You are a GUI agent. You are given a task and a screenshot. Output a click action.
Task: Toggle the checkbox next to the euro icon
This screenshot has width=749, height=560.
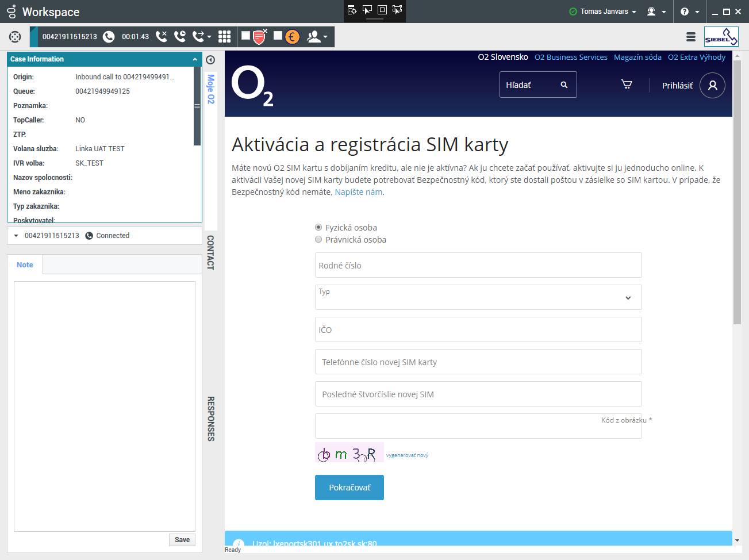[278, 36]
